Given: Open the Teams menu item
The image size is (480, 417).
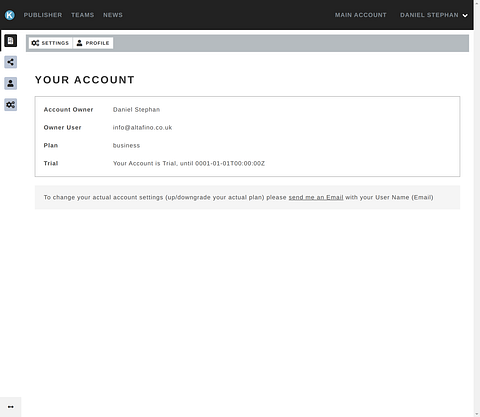Looking at the screenshot, I should (x=82, y=15).
